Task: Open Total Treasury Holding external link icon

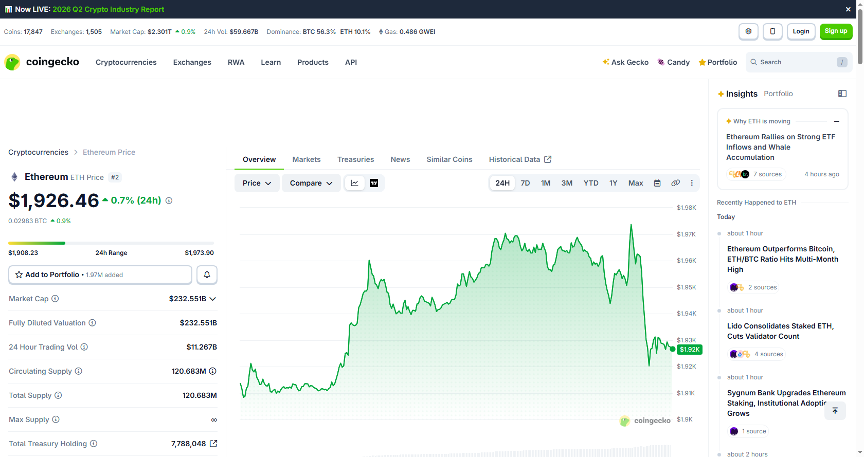Action: 213,443
